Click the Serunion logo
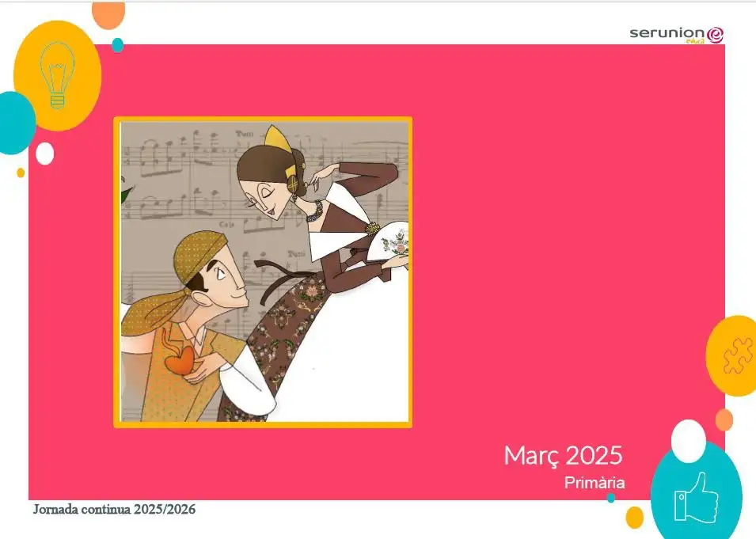Image resolution: width=756 pixels, height=539 pixels. (x=676, y=34)
